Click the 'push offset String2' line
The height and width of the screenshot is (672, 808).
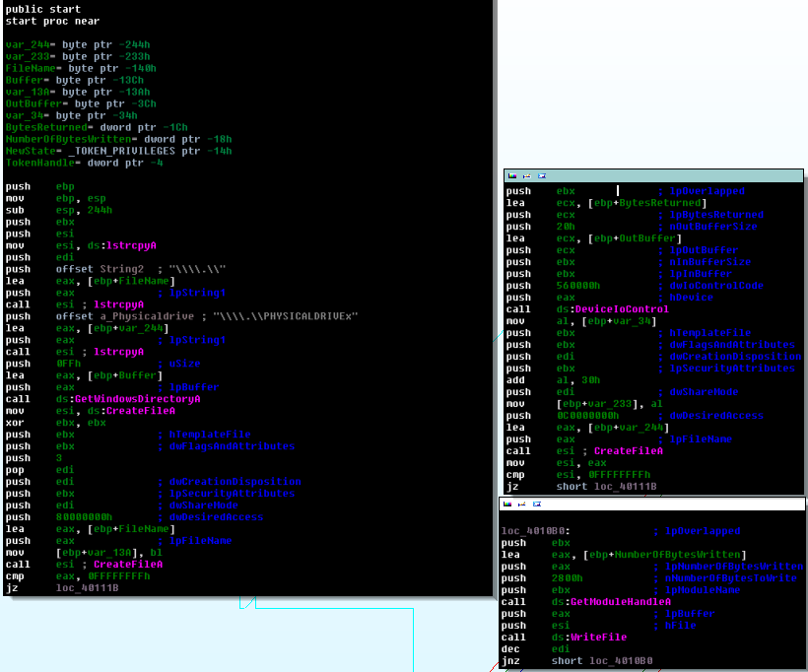tap(116, 270)
